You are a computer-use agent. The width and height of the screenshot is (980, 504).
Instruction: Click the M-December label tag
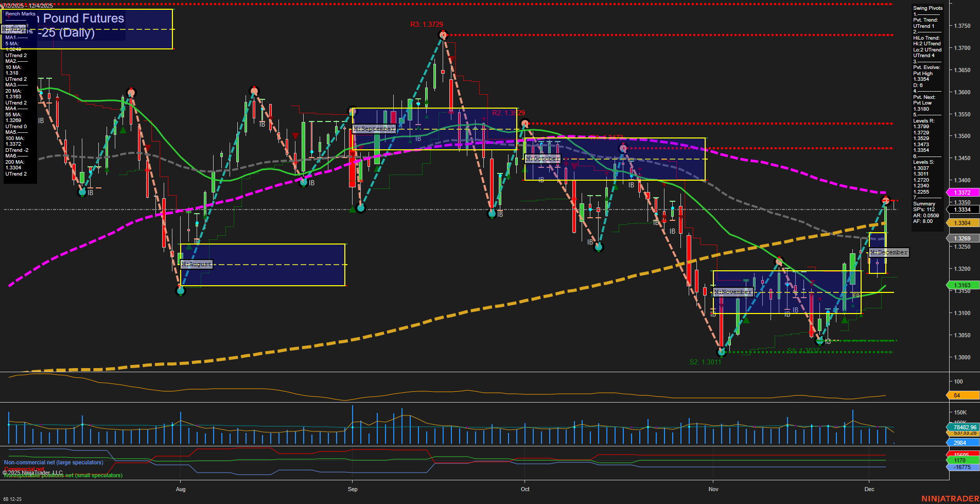point(889,252)
